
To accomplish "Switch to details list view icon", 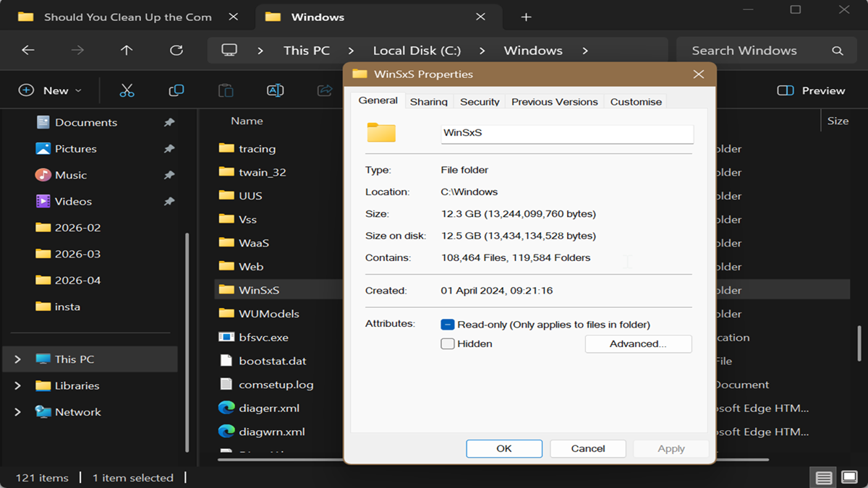I will (823, 478).
